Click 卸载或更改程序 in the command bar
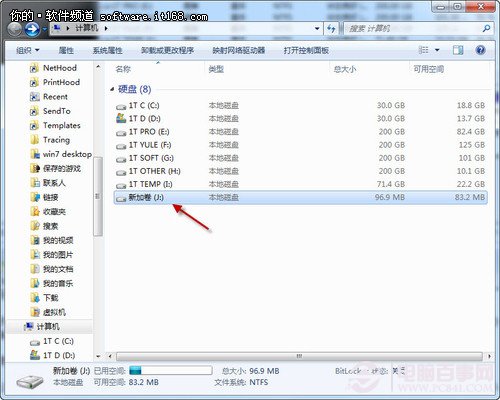The height and width of the screenshot is (400, 500). pos(167,50)
